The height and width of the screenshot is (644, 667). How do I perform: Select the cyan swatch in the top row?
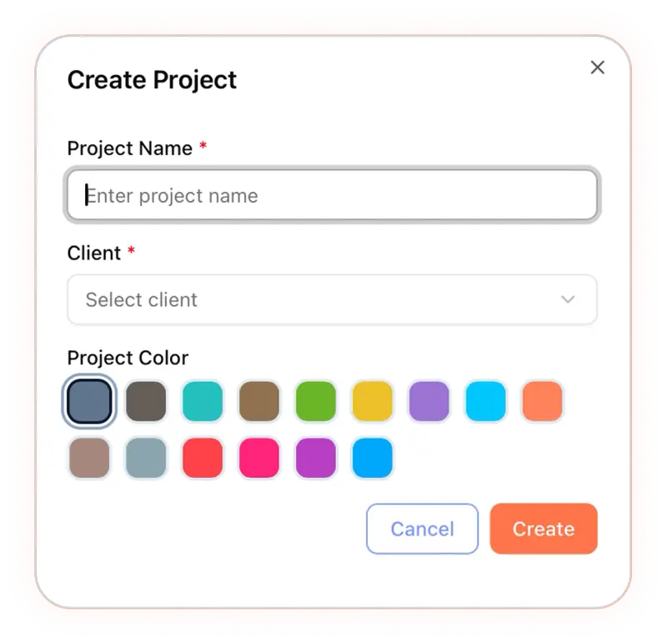tap(486, 401)
